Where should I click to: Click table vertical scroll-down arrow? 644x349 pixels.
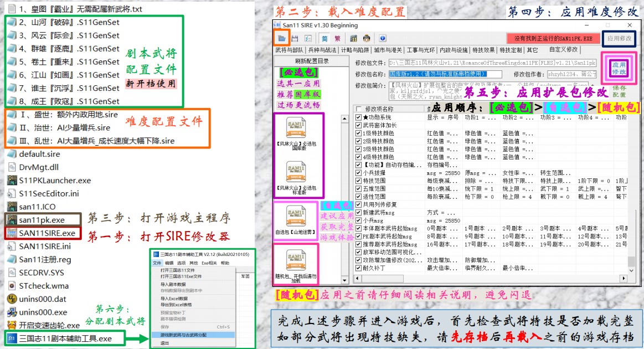(x=632, y=270)
